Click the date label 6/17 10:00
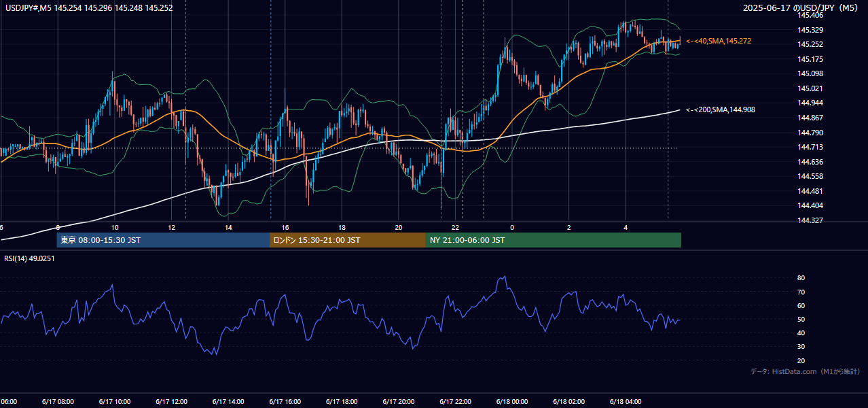This screenshot has width=868, height=408. click(115, 402)
